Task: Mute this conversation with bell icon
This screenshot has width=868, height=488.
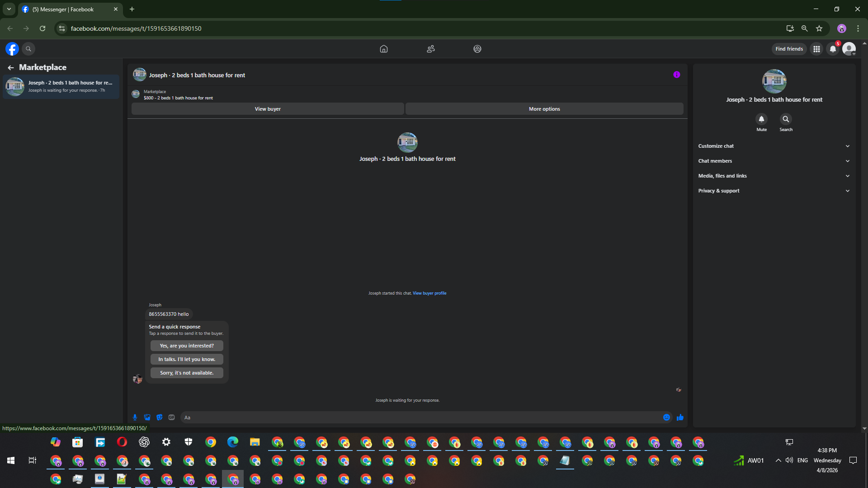Action: [x=761, y=119]
